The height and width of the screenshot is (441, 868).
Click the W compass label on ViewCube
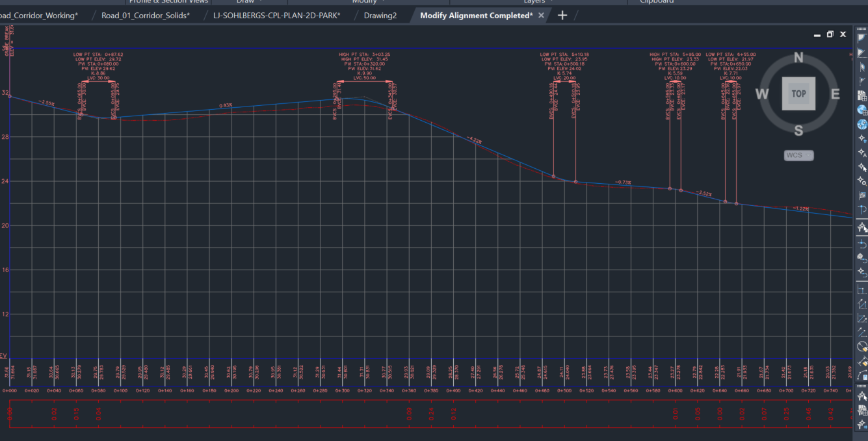point(762,94)
